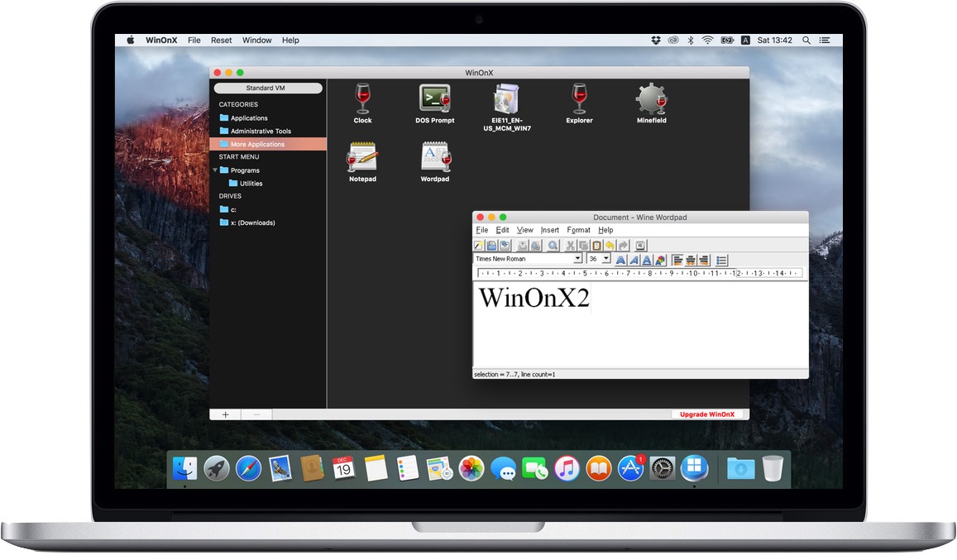
Task: Open Wordpad Format menu
Action: pos(579,230)
